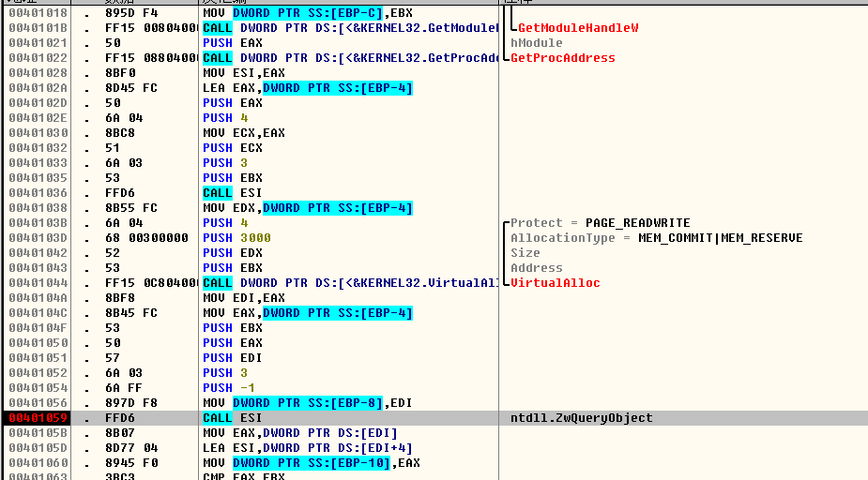Click the Address parameter comment
The width and height of the screenshot is (868, 480).
pos(537,267)
